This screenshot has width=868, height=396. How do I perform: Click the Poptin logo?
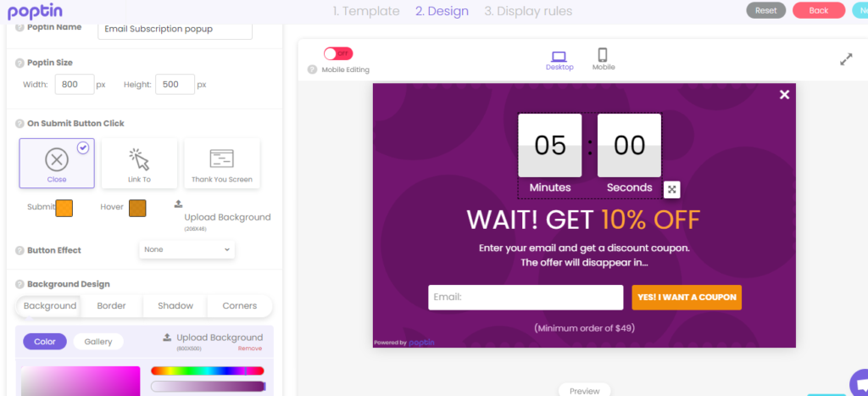click(x=35, y=10)
